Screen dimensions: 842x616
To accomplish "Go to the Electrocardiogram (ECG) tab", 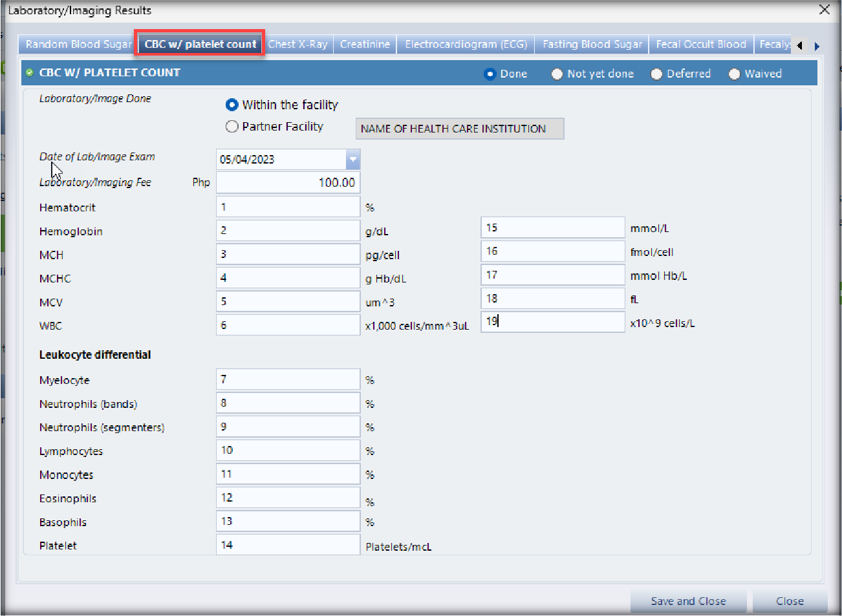I will point(466,44).
